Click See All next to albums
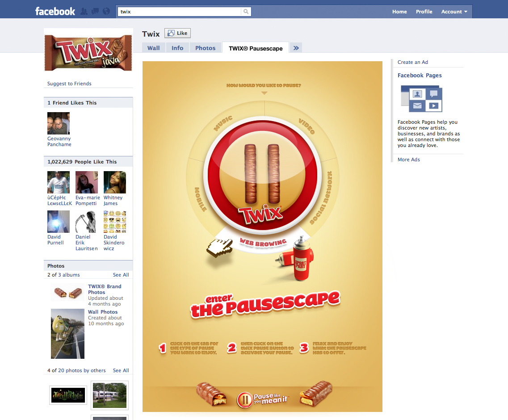The width and height of the screenshot is (508, 420). click(x=121, y=275)
